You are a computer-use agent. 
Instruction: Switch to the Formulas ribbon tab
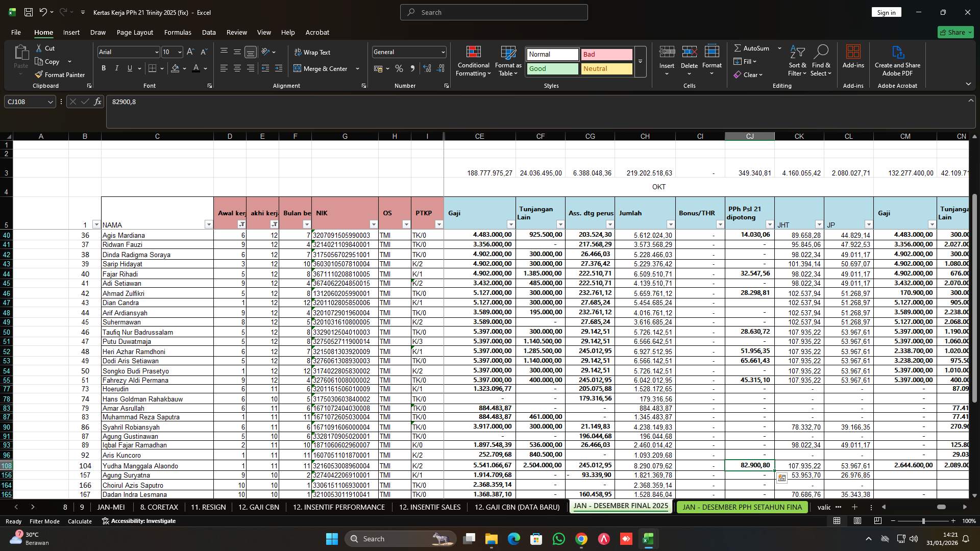click(177, 32)
